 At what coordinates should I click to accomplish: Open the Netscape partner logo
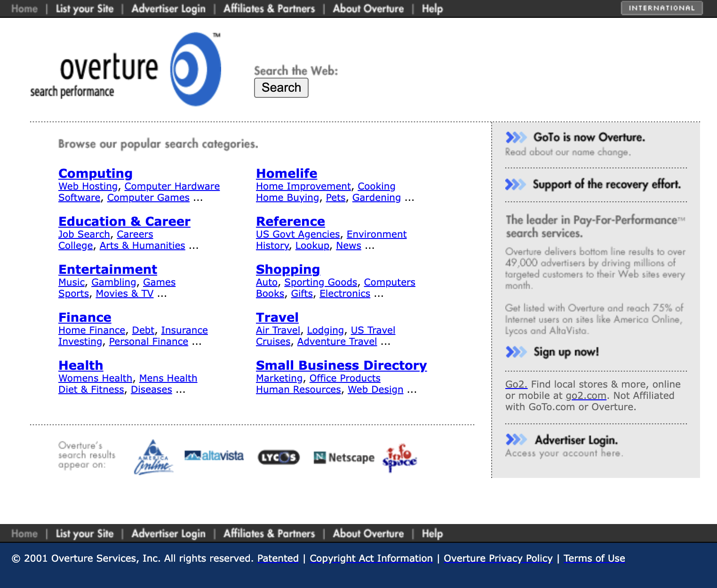[344, 457]
